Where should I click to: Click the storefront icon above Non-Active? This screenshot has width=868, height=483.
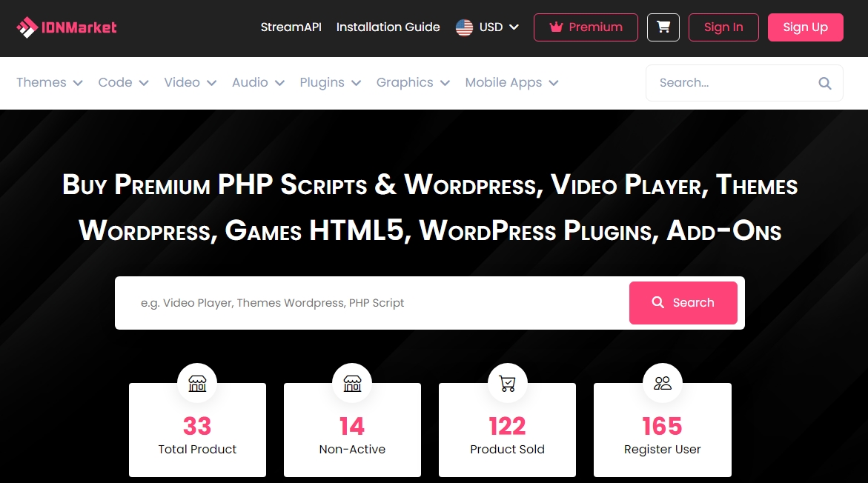(351, 383)
